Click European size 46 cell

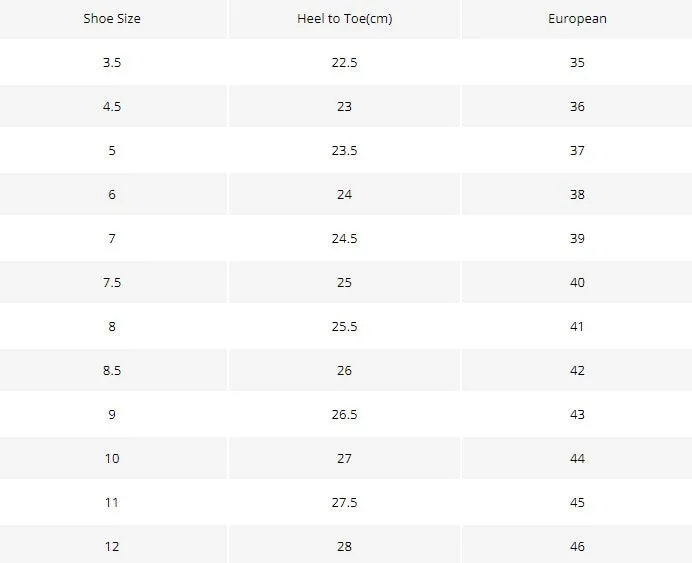(577, 545)
